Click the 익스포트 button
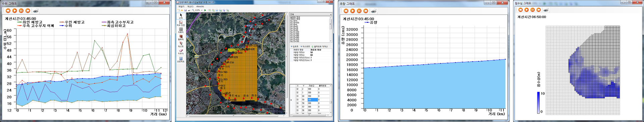The image size is (644, 122). pyautogui.click(x=305, y=47)
